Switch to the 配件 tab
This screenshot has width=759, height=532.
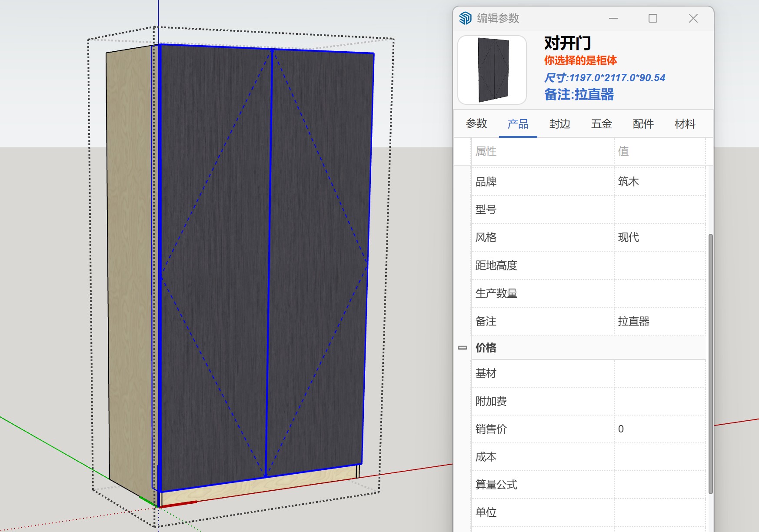tap(643, 124)
